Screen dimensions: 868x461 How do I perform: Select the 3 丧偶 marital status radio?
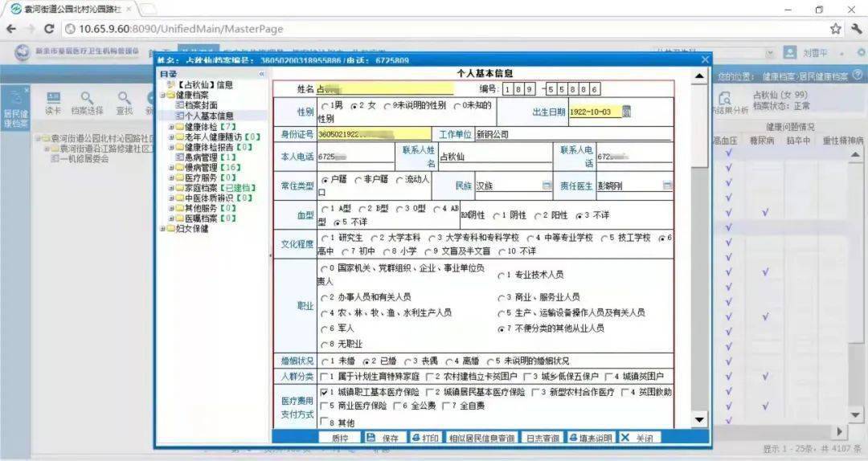click(407, 361)
